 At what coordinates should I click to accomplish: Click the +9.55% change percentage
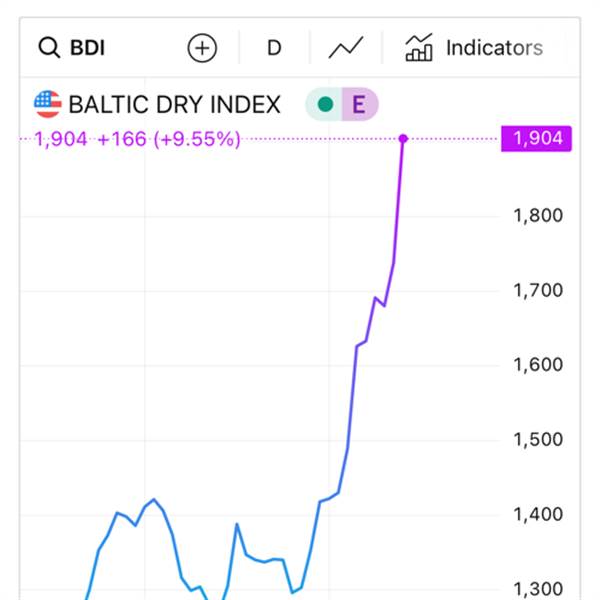[197, 139]
